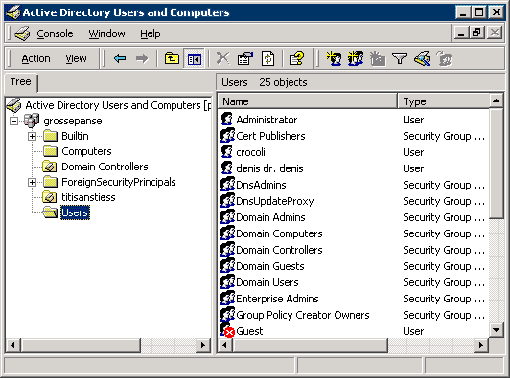
Task: Minimize the inner MMC child window
Action: 461,33
